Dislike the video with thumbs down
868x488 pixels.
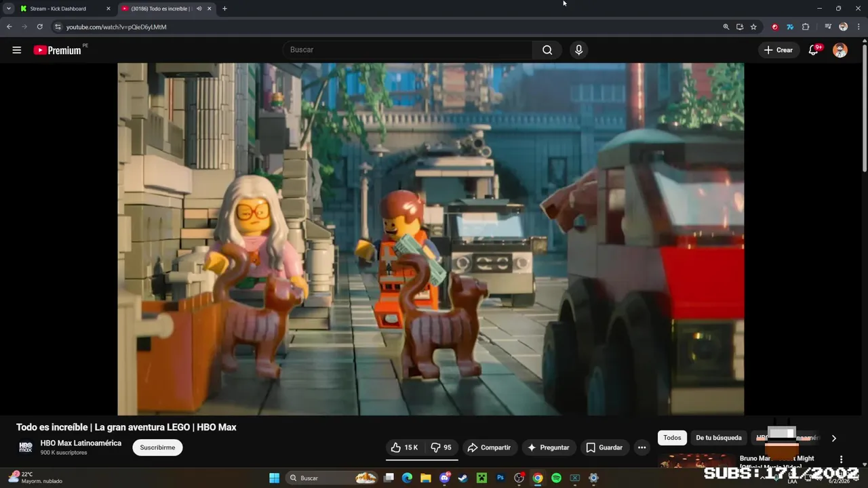[441, 447]
